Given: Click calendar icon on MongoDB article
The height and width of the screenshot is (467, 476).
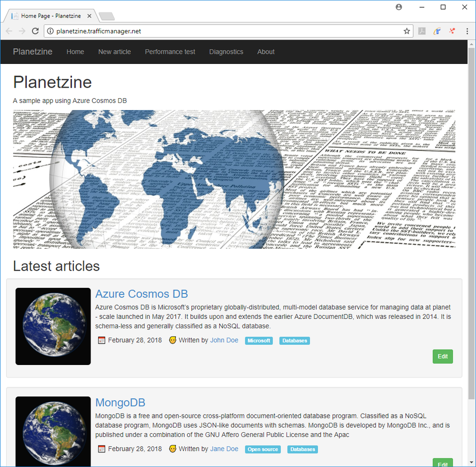Looking at the screenshot, I should [101, 449].
